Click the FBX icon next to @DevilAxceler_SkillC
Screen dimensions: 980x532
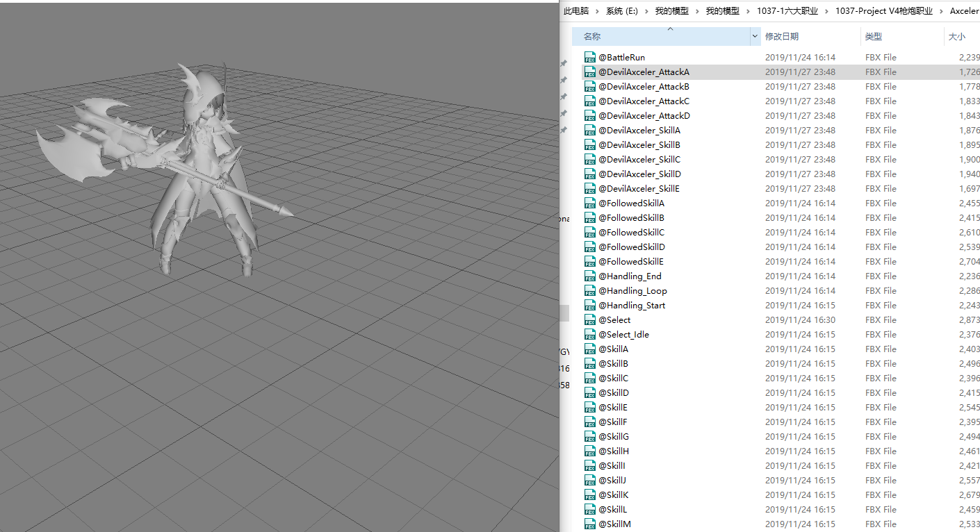click(x=590, y=159)
